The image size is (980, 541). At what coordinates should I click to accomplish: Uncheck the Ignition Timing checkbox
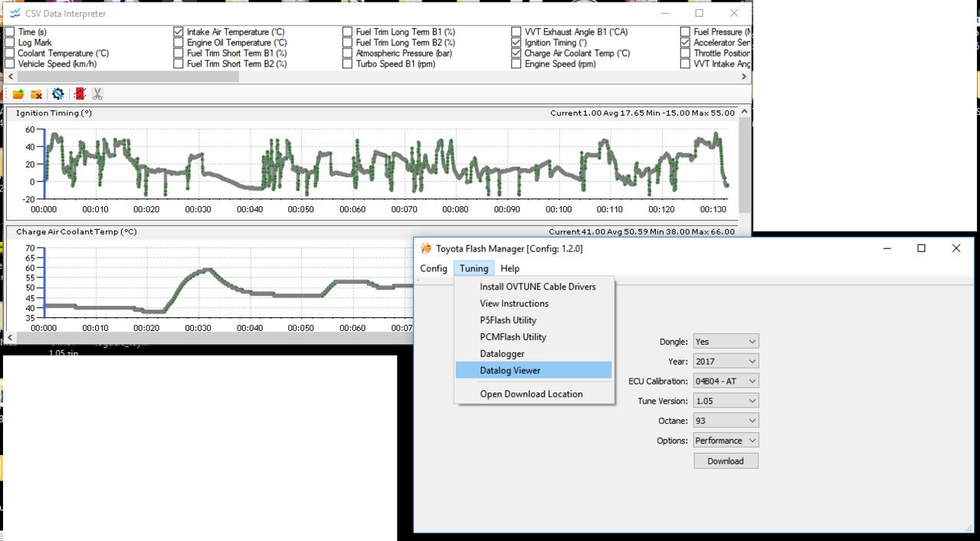click(516, 43)
